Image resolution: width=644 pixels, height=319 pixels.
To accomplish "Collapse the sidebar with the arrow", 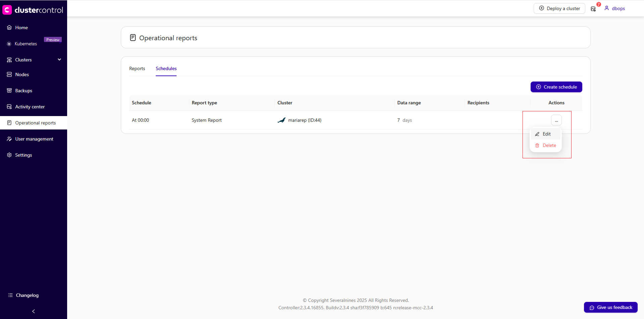I will tap(34, 311).
